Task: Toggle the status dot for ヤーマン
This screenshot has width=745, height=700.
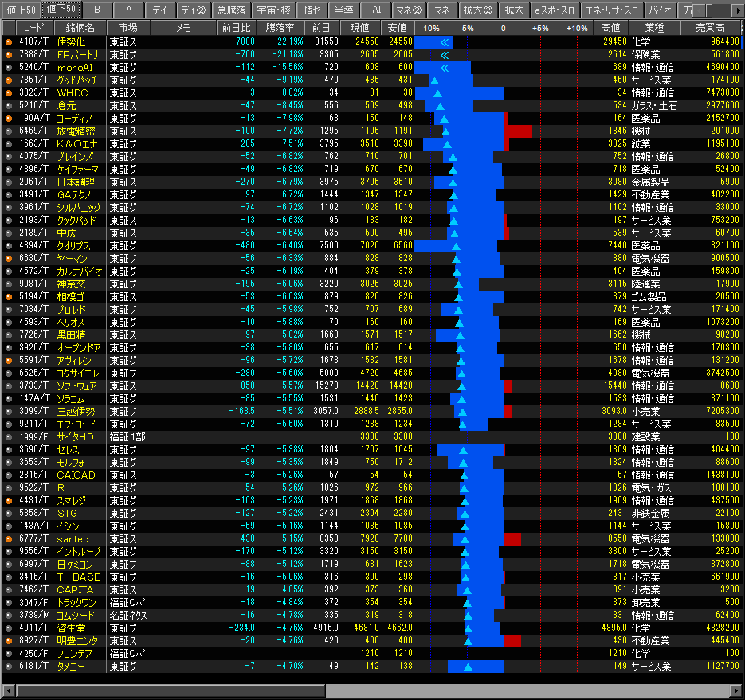Action: coord(9,258)
